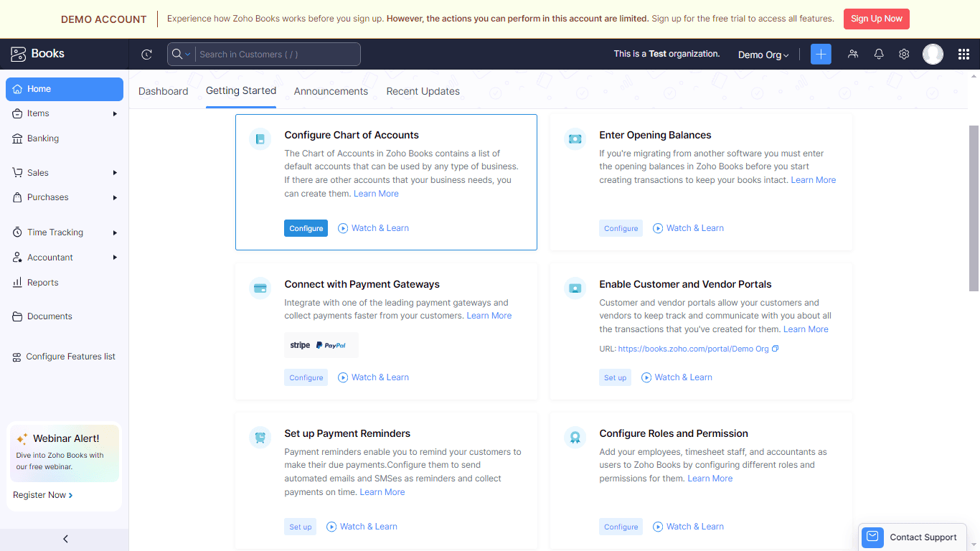The width and height of the screenshot is (980, 551).
Task: Click Watch & Learn for Payment Gateways
Action: tap(374, 377)
